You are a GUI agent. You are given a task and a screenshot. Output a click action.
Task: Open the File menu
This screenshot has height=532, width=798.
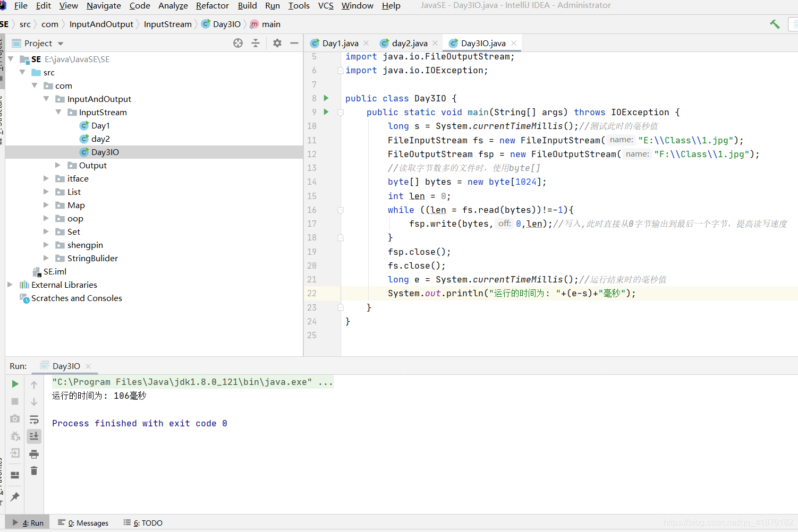[21, 5]
